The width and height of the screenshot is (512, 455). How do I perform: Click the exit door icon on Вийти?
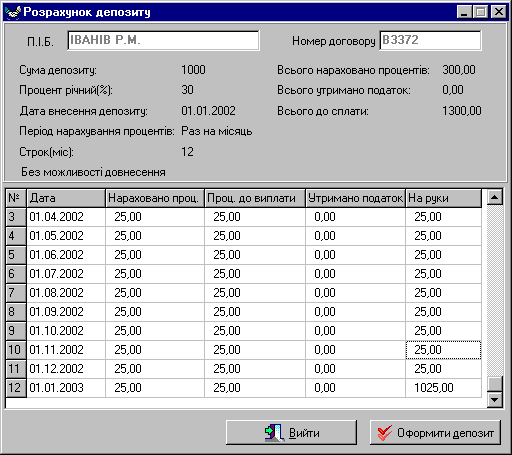tap(274, 433)
